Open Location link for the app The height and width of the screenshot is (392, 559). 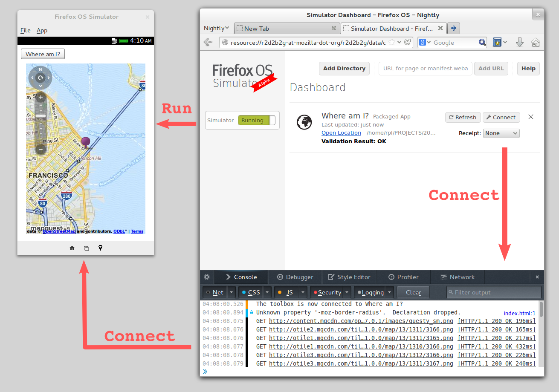coord(341,133)
